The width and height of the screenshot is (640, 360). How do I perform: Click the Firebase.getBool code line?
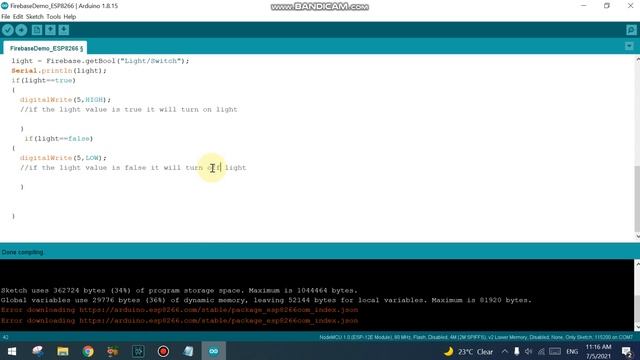pos(100,61)
